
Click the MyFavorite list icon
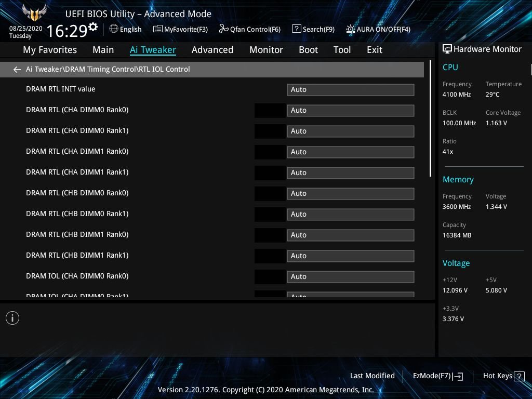[x=158, y=29]
